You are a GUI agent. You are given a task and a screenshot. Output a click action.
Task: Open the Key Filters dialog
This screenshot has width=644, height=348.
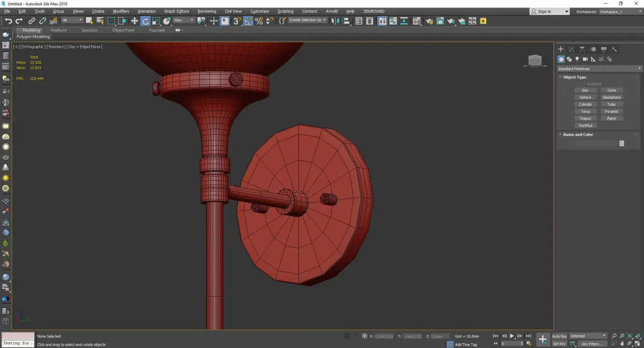[x=592, y=344]
